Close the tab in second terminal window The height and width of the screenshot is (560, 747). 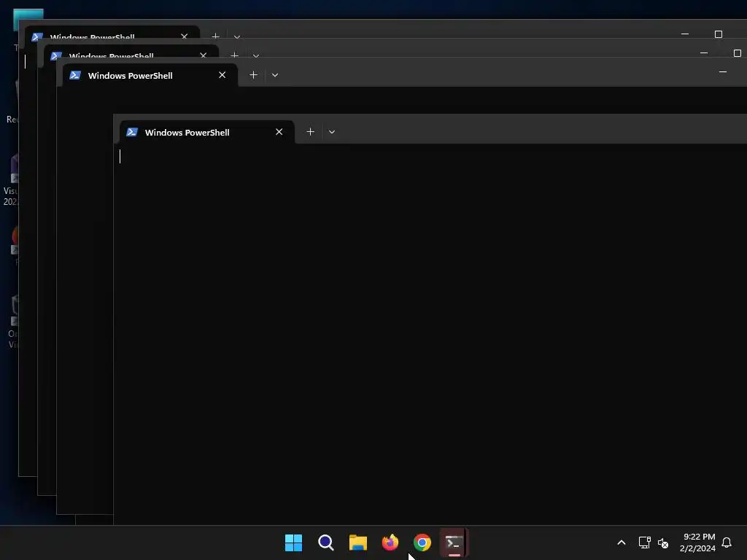coord(222,75)
